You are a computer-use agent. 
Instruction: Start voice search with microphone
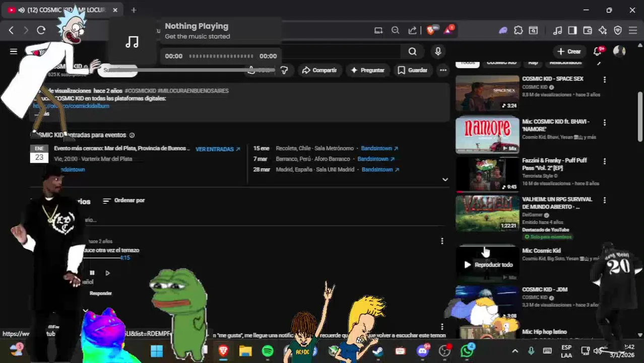438,51
